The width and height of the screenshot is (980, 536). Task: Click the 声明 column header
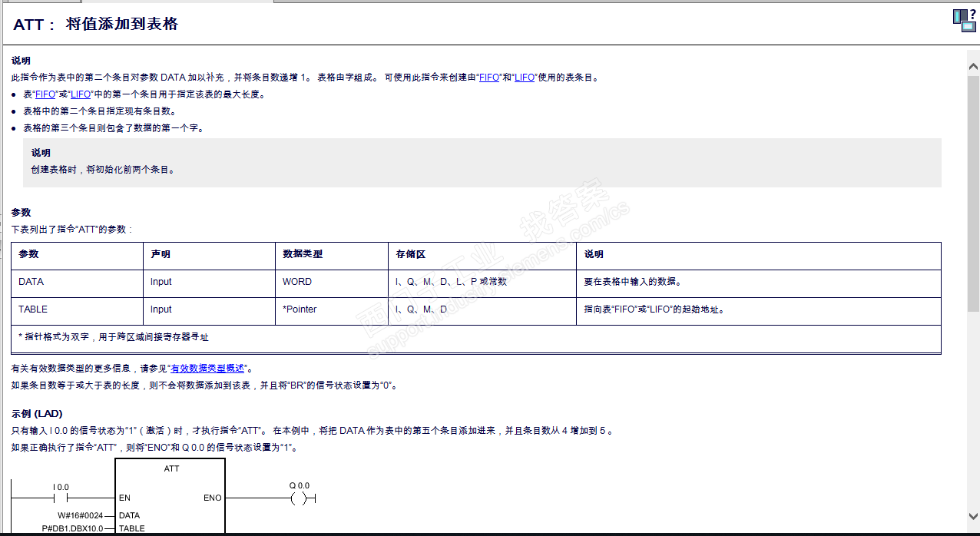(209, 256)
